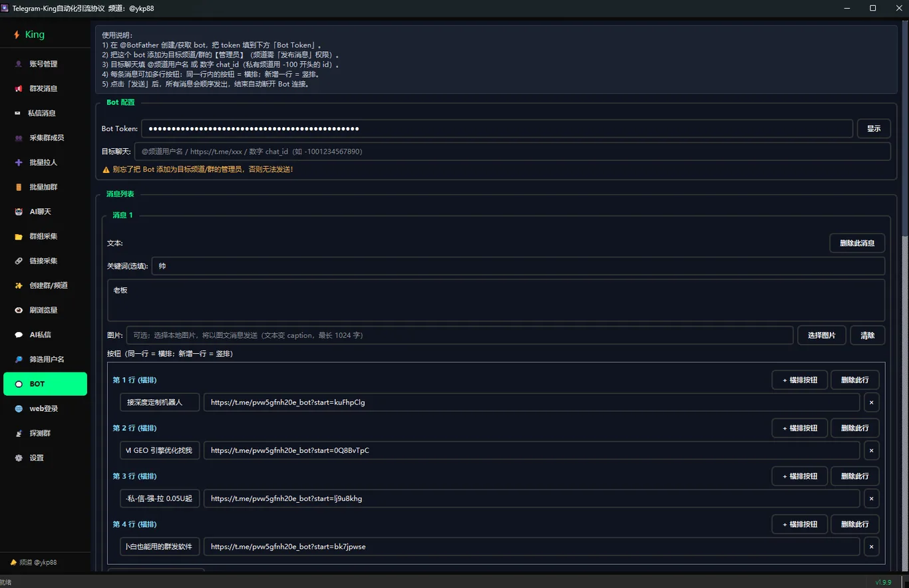Click the 采集群成员 people icon
Viewport: 909px width, 588px height.
[x=19, y=138]
